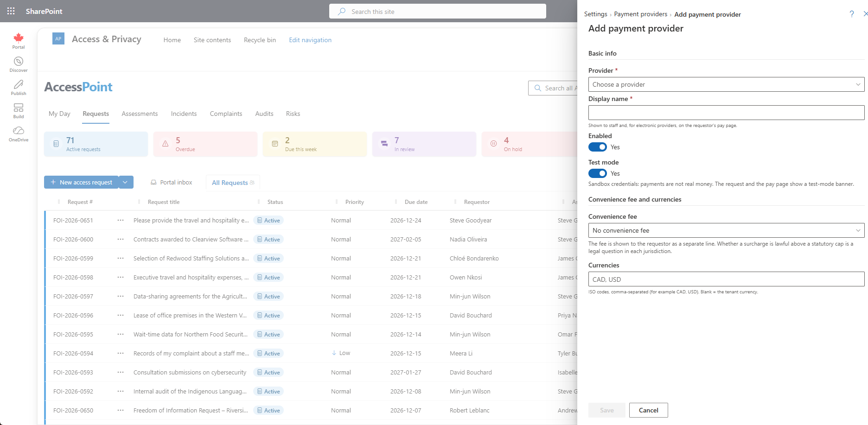Open the SharePoint app launcher waffle icon
This screenshot has width=868, height=425.
tap(11, 11)
